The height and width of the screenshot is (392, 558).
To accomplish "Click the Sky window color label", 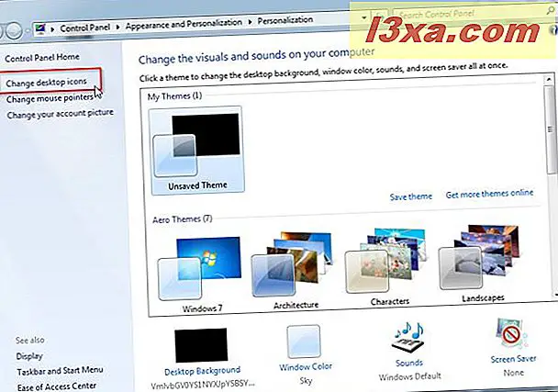I will coord(306,381).
